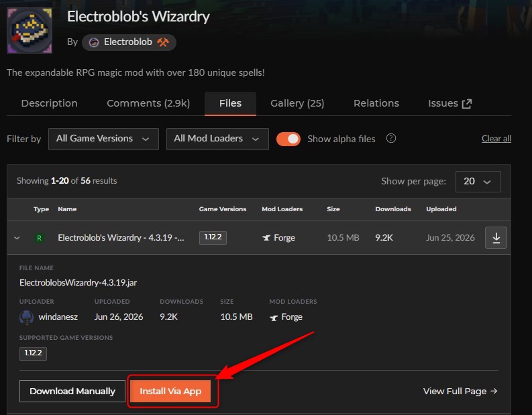Viewport: 532px width, 415px height.
Task: Toggle the Show alpha files switch
Action: click(x=288, y=139)
